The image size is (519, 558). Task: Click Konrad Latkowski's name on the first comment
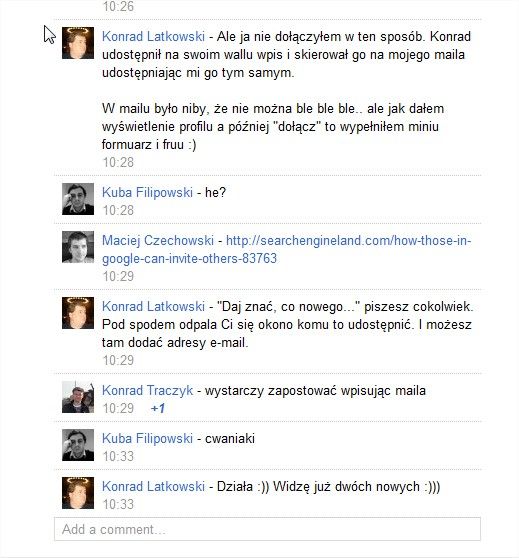(153, 36)
